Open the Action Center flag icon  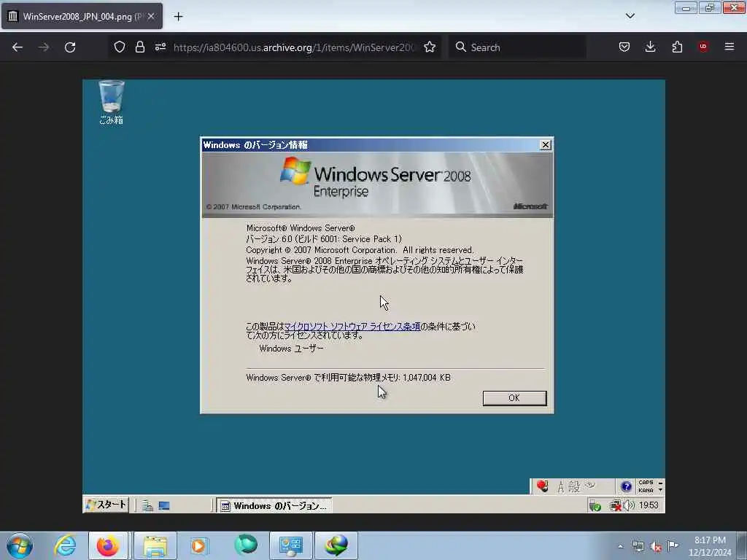(x=673, y=545)
